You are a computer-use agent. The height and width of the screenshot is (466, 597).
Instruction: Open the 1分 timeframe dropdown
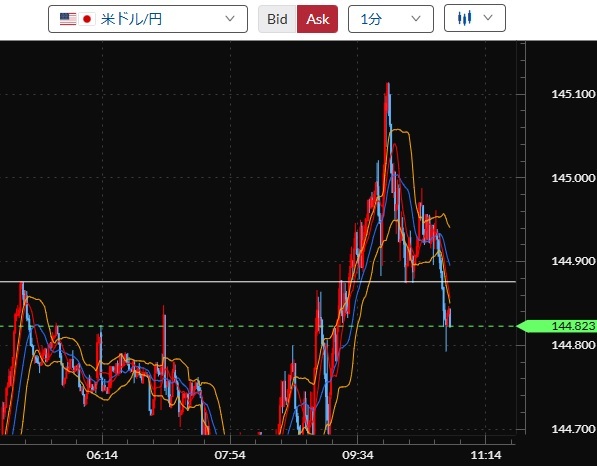point(391,19)
